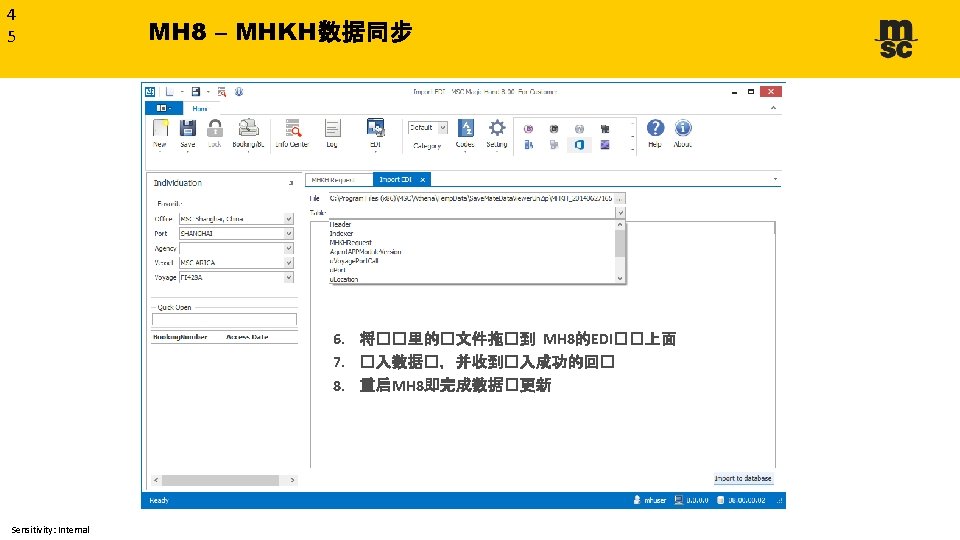Click the user icon in status bar

637,500
